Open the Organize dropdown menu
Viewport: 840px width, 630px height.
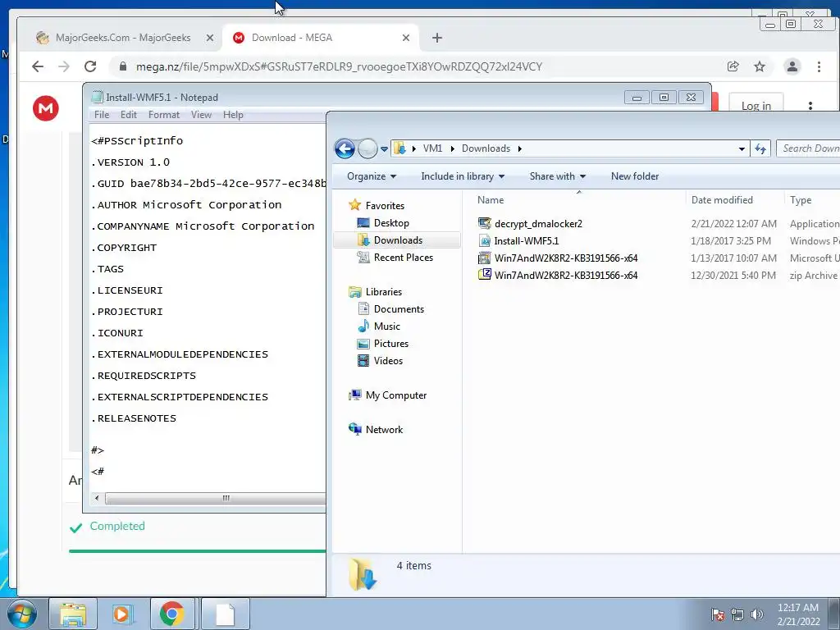coord(372,176)
